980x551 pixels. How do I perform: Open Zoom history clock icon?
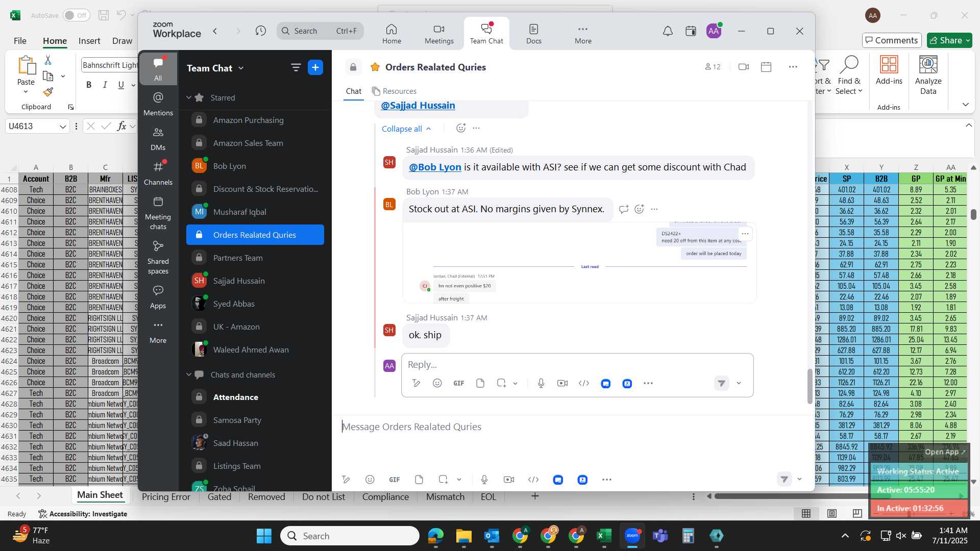[260, 31]
